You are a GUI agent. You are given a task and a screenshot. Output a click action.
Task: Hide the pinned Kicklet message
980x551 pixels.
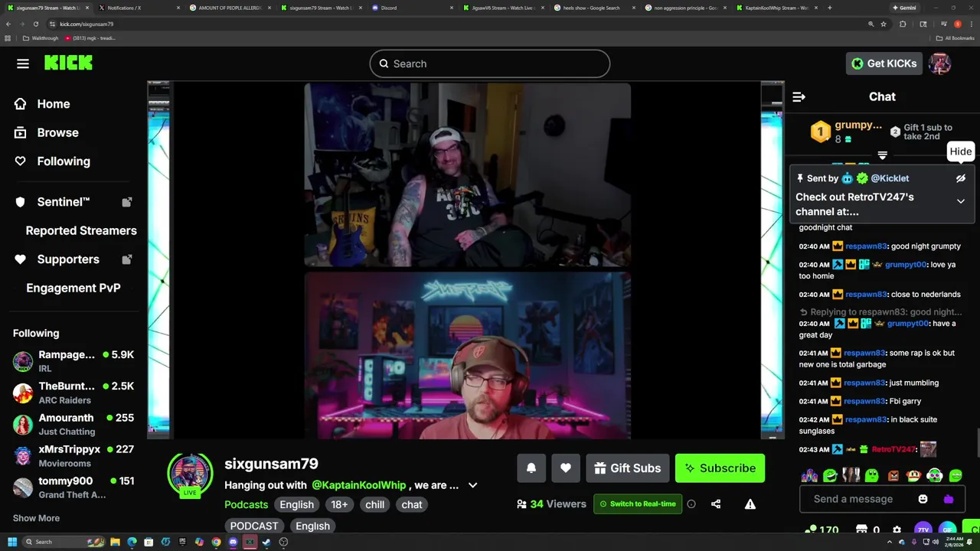(x=961, y=178)
